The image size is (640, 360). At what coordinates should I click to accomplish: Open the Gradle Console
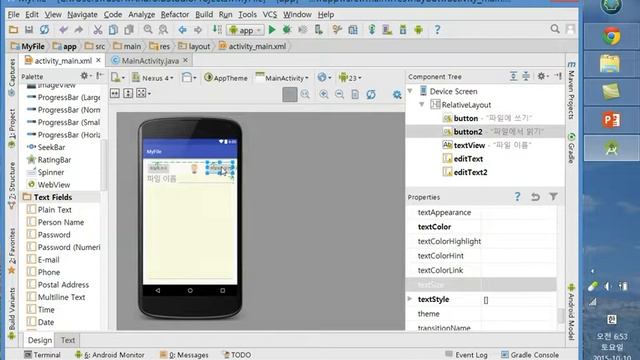[529, 355]
